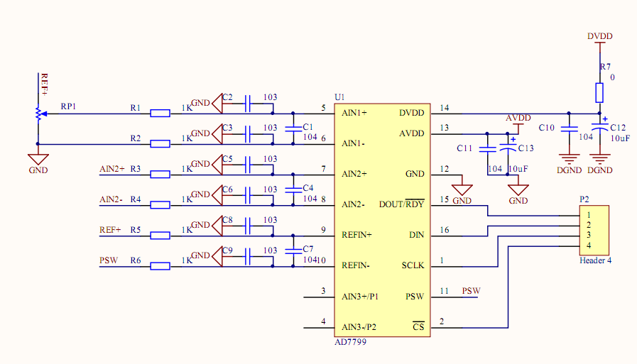The image size is (637, 364).
Task: Click the AD7799 part name text
Action: (x=350, y=342)
